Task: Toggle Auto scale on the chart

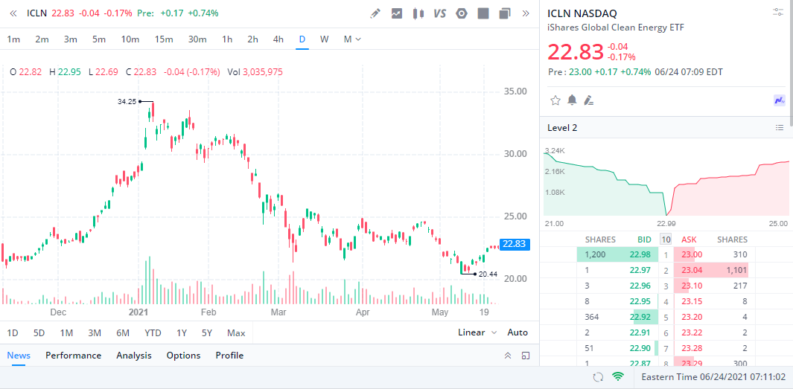Action: 517,332
